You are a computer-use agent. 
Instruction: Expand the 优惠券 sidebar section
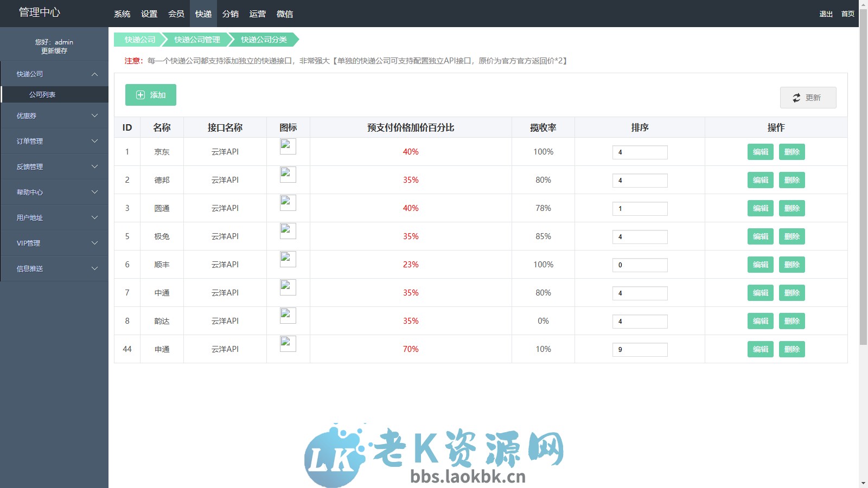coord(54,115)
